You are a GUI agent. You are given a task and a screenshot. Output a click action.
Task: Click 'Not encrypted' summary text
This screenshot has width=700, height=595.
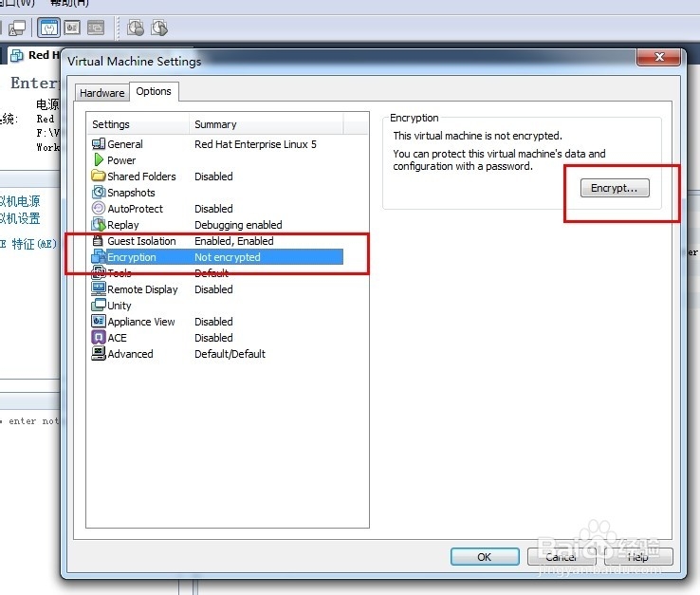228,257
